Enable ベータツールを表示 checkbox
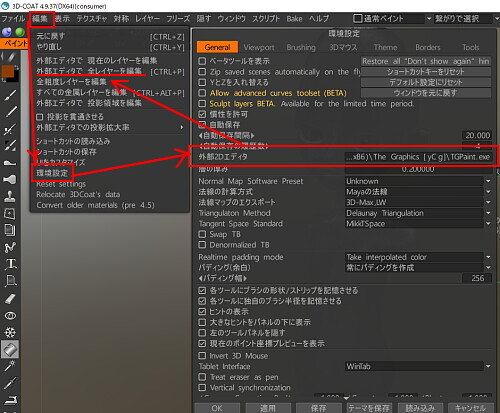This screenshot has width=500, height=413. click(202, 61)
